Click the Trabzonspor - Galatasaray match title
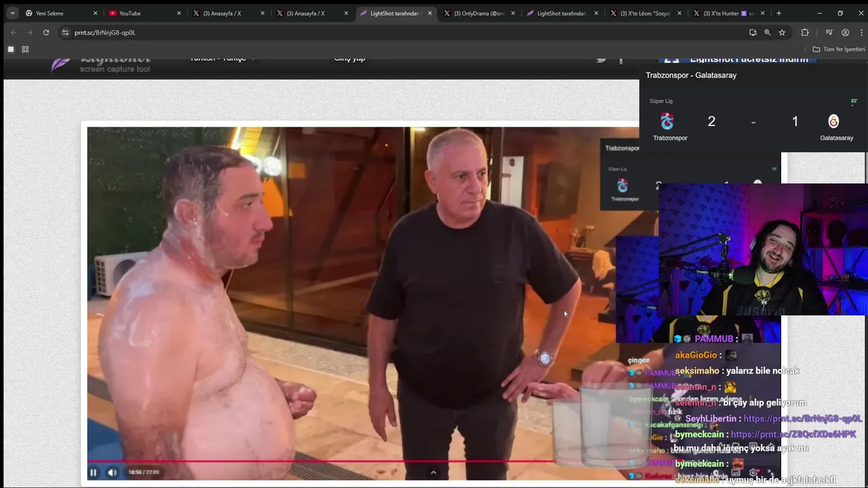The image size is (868, 488). pyautogui.click(x=691, y=75)
